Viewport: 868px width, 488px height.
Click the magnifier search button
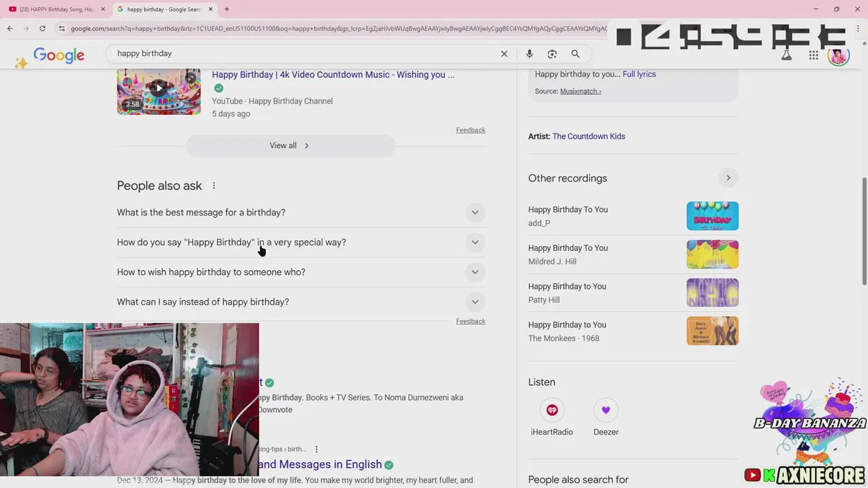(575, 54)
